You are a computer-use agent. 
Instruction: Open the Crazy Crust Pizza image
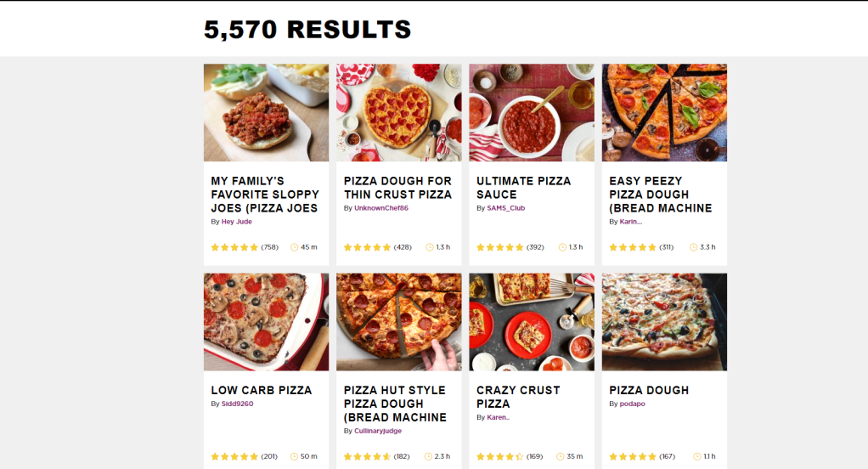[532, 322]
